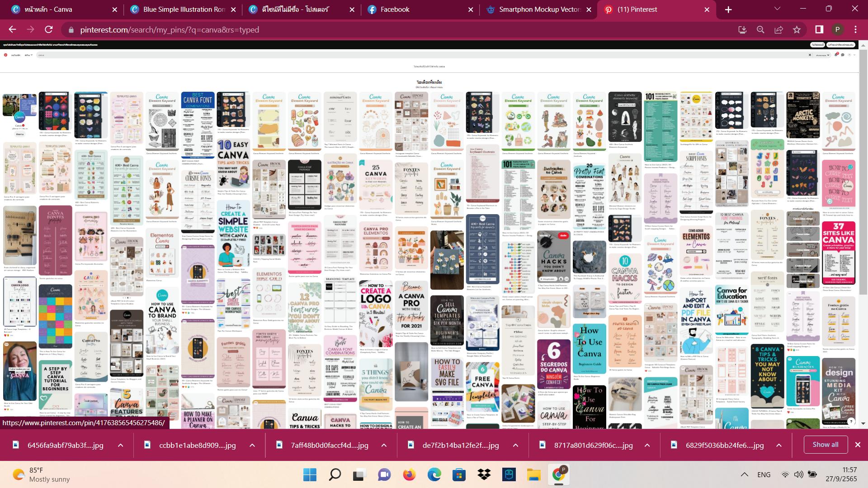The width and height of the screenshot is (868, 488).
Task: Open the Chrome tab search chevron
Action: 778,9
